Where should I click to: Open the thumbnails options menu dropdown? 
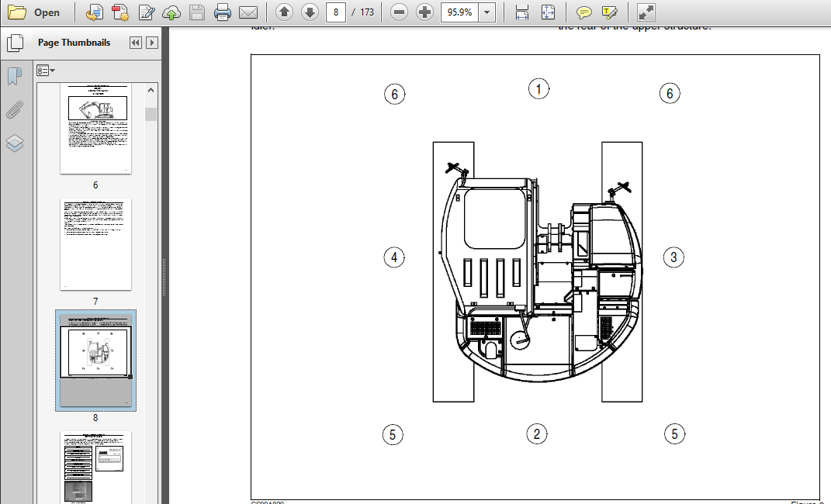click(46, 71)
